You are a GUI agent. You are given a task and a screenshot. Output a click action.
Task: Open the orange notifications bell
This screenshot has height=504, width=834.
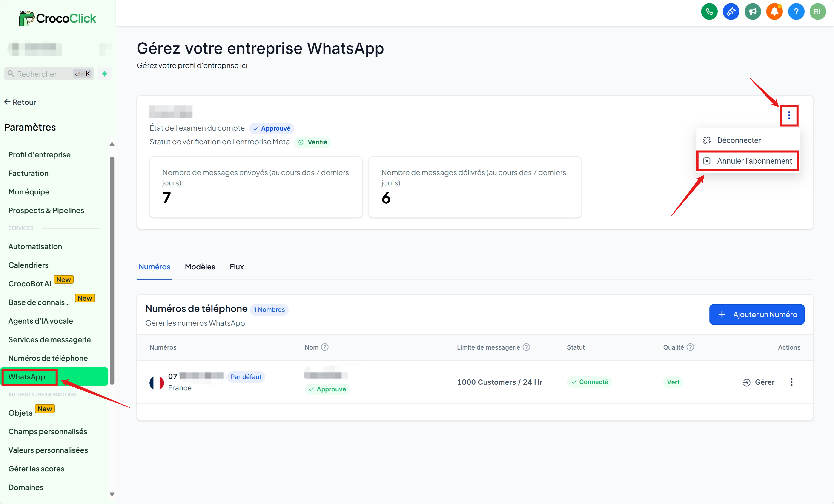click(774, 12)
